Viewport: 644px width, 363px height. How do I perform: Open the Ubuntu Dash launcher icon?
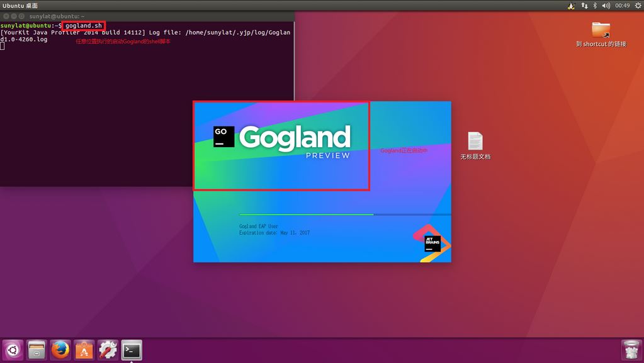13,350
